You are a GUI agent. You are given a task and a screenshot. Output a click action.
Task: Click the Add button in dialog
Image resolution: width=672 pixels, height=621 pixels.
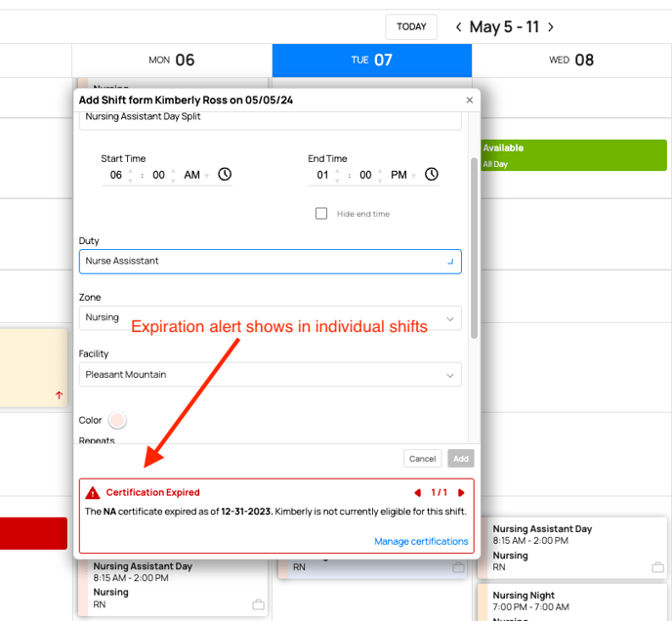tap(461, 459)
